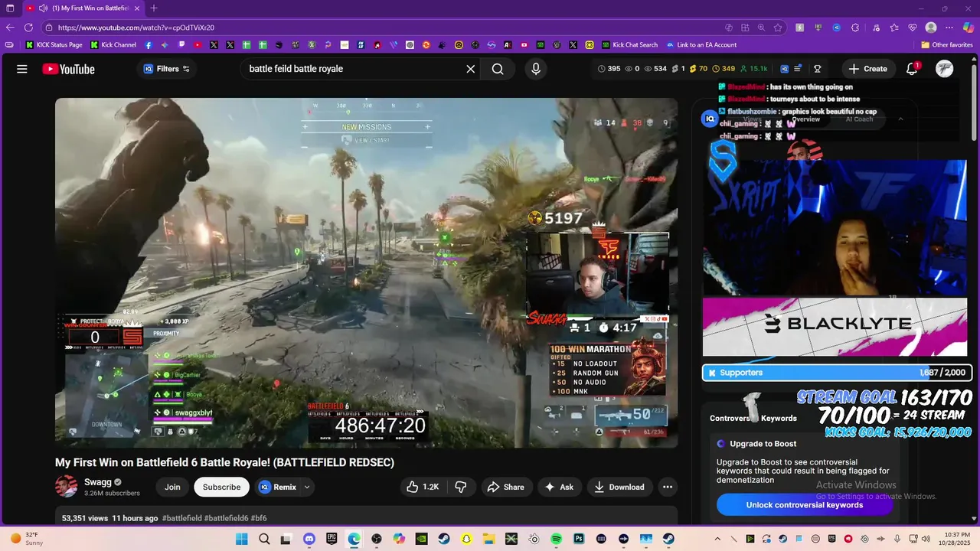Open the Other favorites folder
This screenshot has width=980, height=551.
tap(946, 45)
